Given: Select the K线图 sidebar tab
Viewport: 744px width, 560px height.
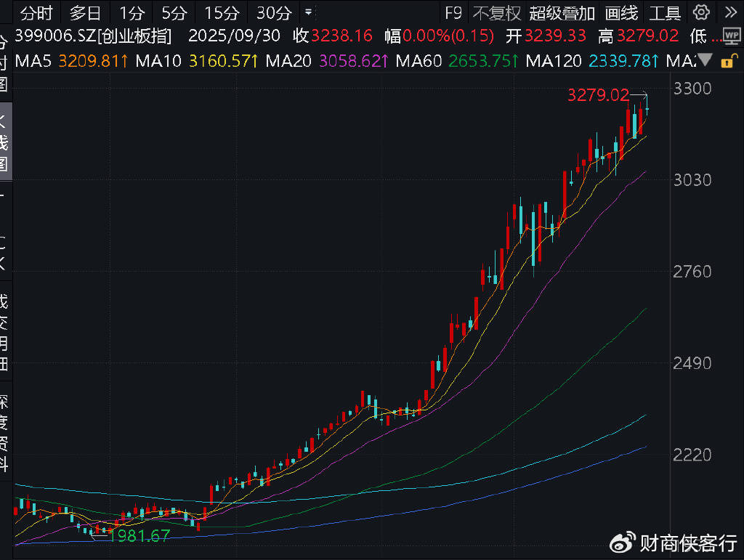Looking at the screenshot, I should [4, 142].
